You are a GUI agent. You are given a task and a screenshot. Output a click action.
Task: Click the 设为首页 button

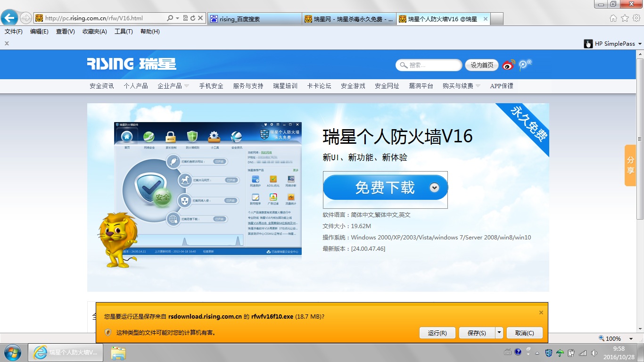pyautogui.click(x=482, y=65)
